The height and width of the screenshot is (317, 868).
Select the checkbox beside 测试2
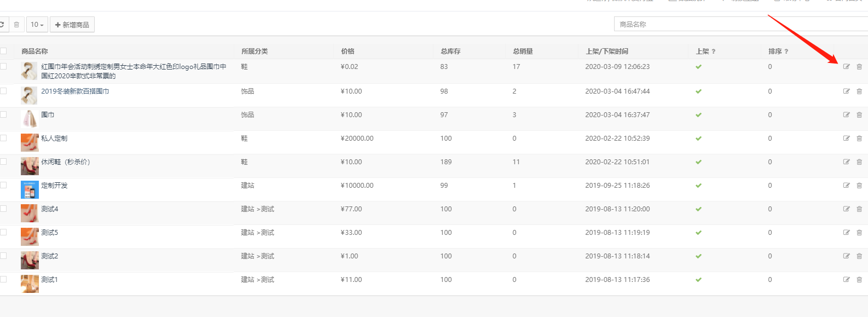click(3, 256)
